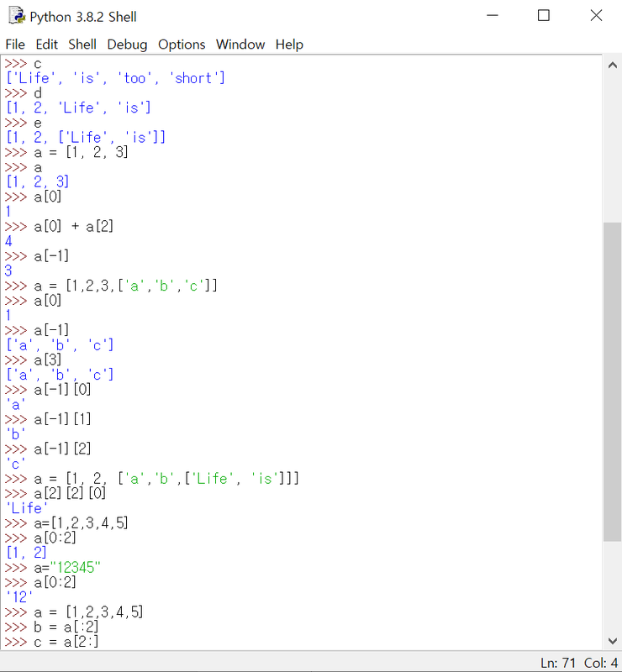Close the Python Shell window
This screenshot has width=622, height=672.
click(x=596, y=16)
